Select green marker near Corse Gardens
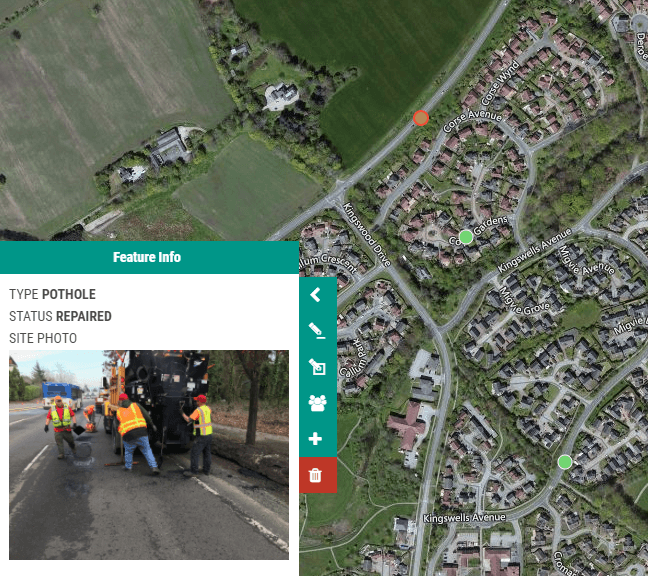This screenshot has height=576, width=648. [x=466, y=237]
